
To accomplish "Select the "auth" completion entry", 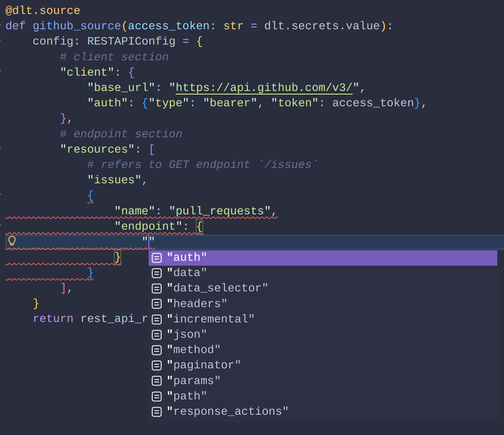I will click(188, 257).
